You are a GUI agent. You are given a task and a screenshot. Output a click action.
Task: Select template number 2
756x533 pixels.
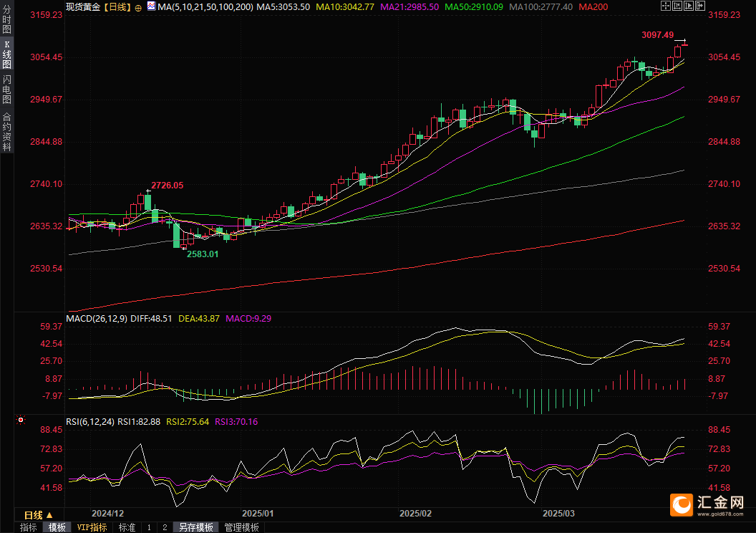point(165,527)
